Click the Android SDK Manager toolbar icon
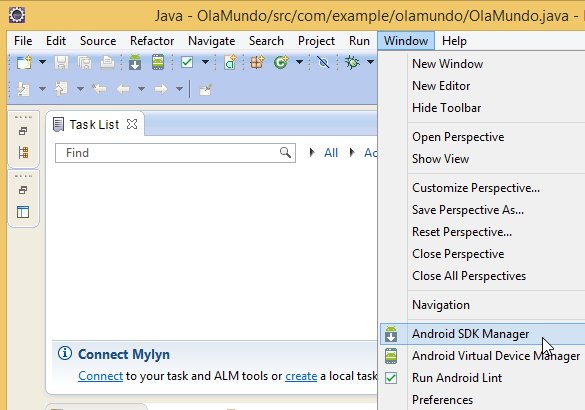Screen dimensions: 585x410 click(135, 62)
